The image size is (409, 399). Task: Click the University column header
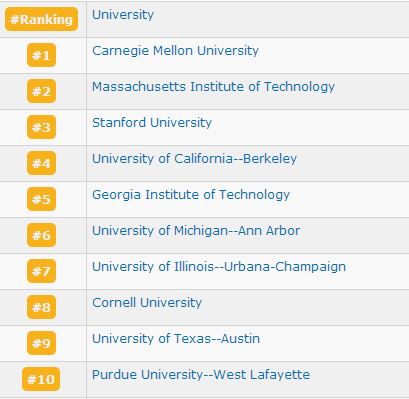click(123, 15)
